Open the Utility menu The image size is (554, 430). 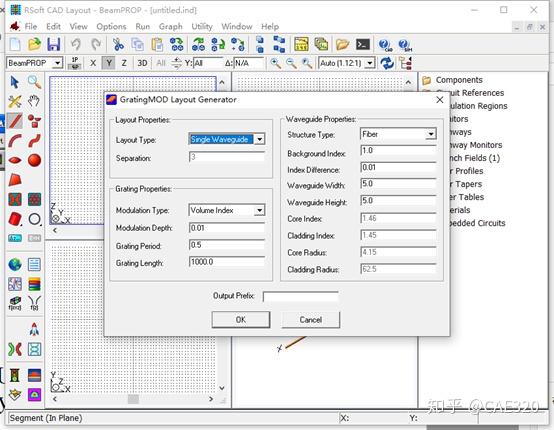pos(202,26)
